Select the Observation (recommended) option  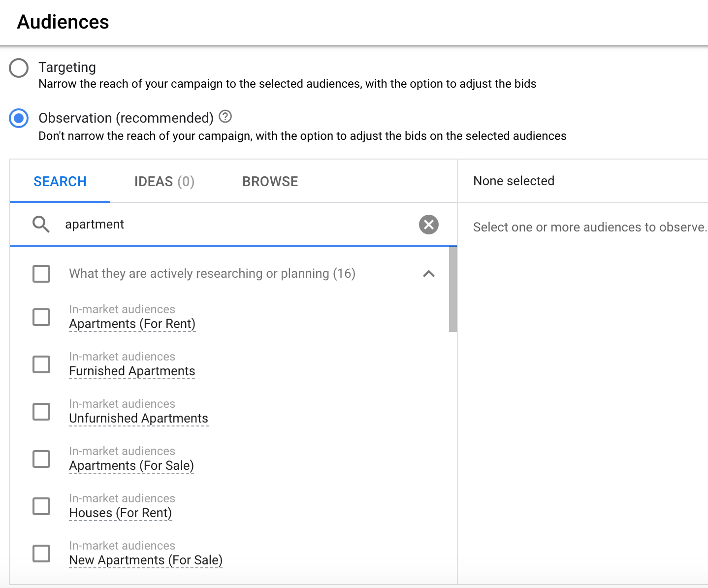(x=18, y=118)
